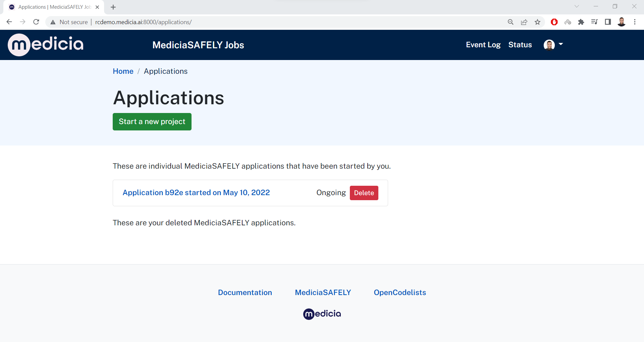Open the Status page
The image size is (644, 342).
coord(520,45)
